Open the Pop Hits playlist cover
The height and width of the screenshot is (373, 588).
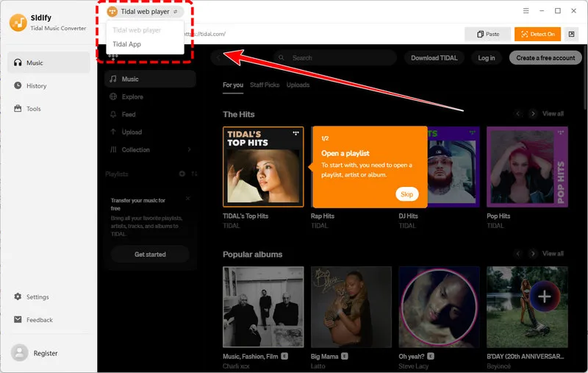pyautogui.click(x=527, y=167)
